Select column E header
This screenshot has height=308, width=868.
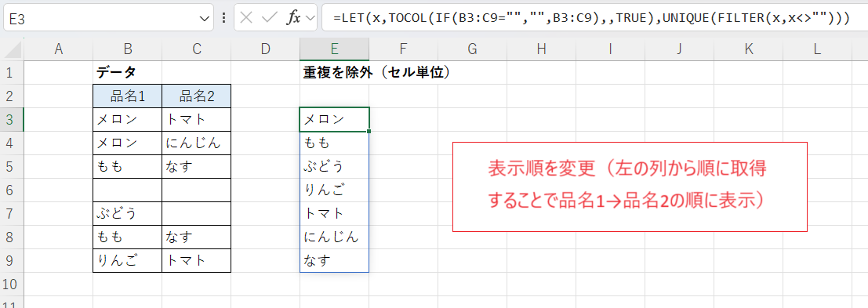[334, 50]
